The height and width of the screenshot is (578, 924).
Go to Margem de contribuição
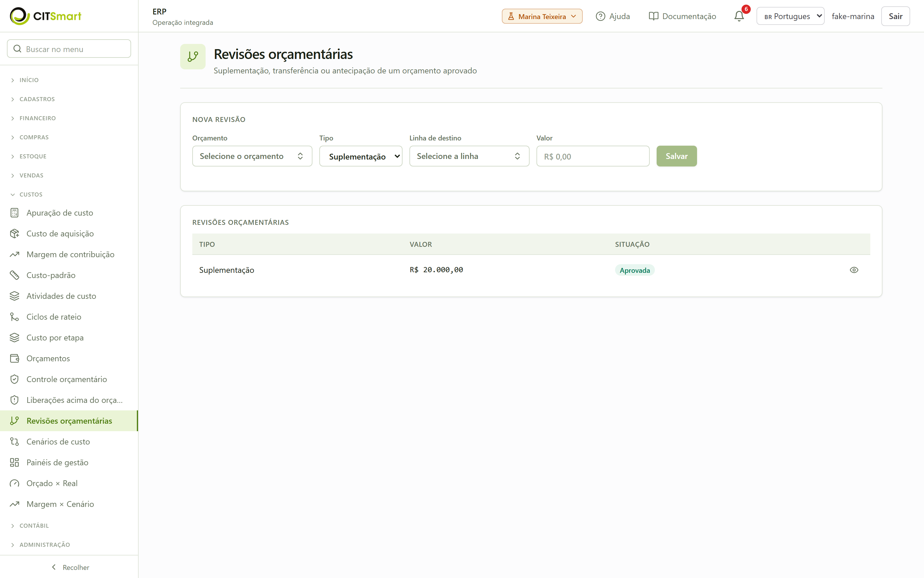click(69, 254)
